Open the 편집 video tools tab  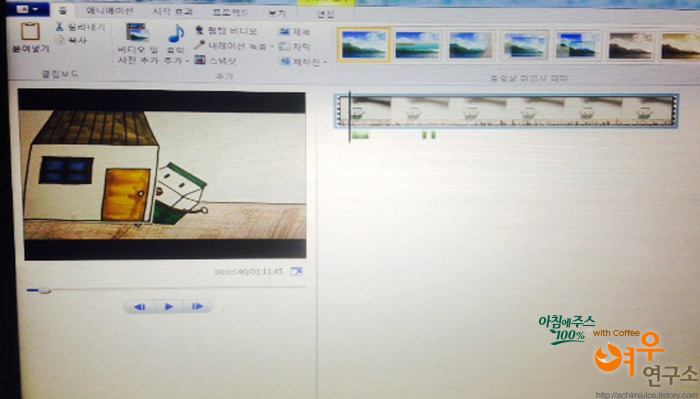click(325, 14)
